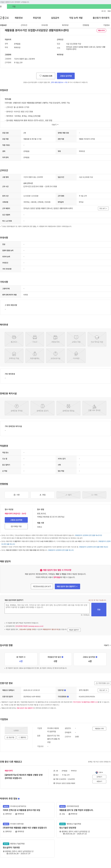
Task: Click info icon beside 추천 채용공고 heading
Action: click(x=18, y=799)
